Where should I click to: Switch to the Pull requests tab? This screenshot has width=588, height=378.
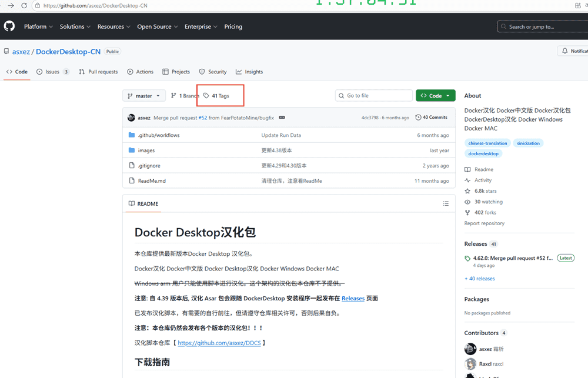click(98, 72)
